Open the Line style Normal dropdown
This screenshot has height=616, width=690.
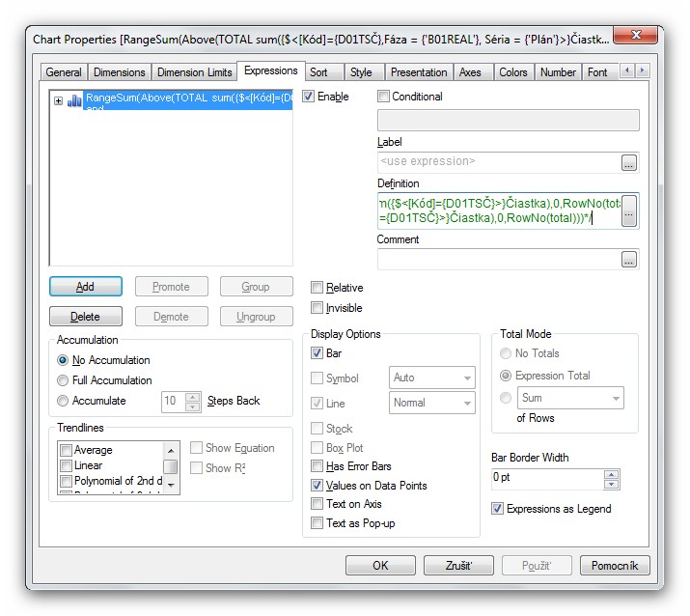click(x=431, y=403)
